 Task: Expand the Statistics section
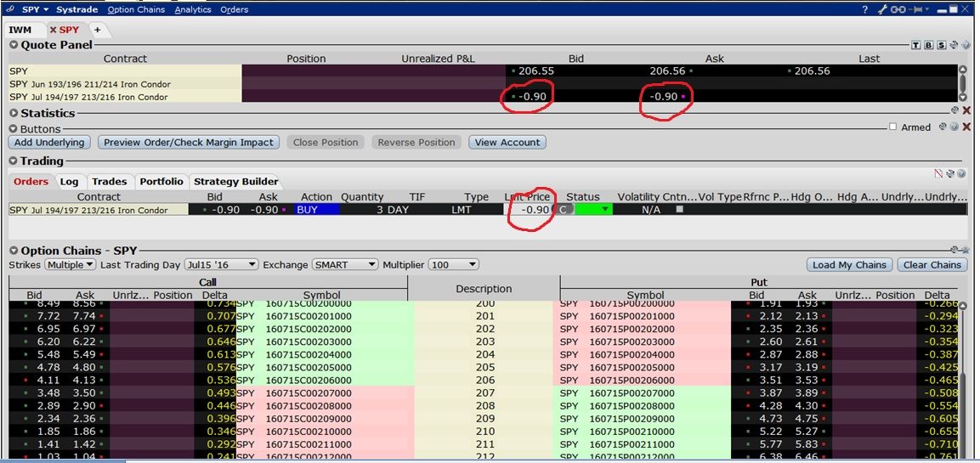coord(14,113)
